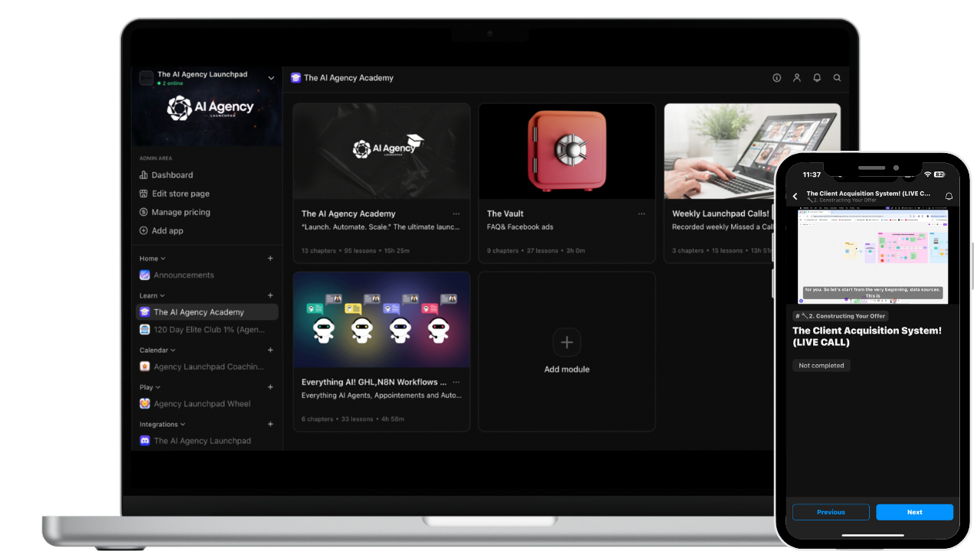Tap Next on the phone

[x=915, y=512]
